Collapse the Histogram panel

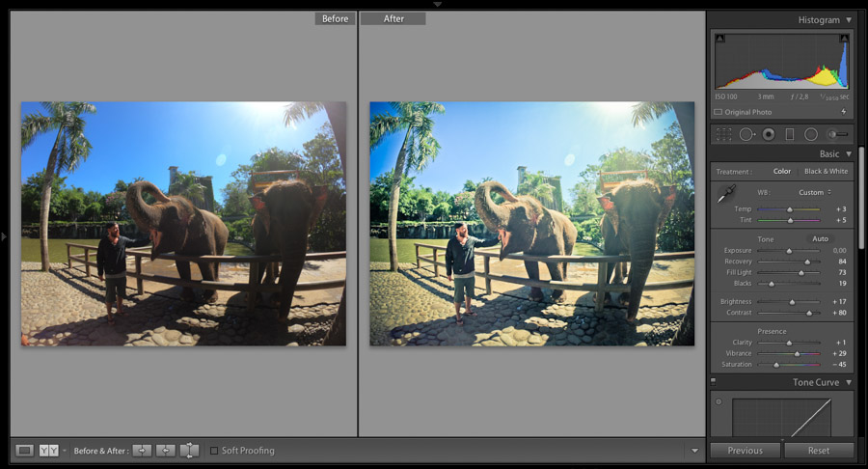pyautogui.click(x=849, y=20)
